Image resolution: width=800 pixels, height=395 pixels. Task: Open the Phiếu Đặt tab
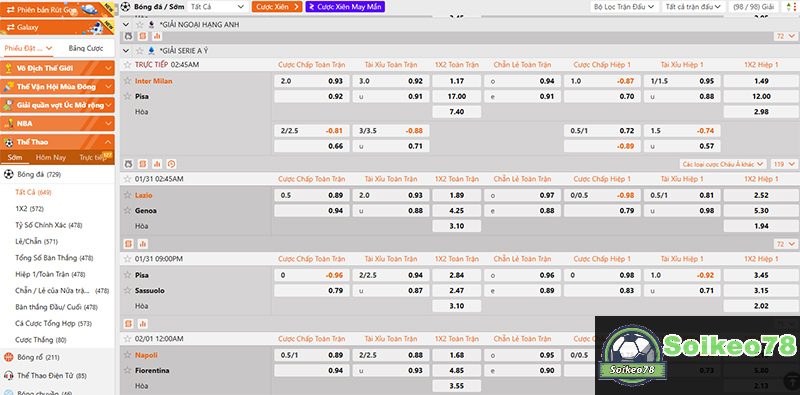click(29, 48)
